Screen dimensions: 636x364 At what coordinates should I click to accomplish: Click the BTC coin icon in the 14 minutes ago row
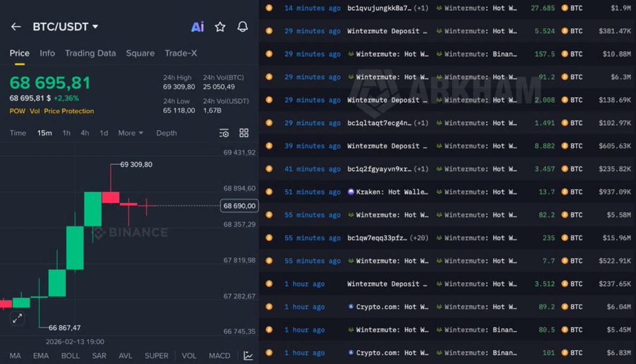point(269,7)
